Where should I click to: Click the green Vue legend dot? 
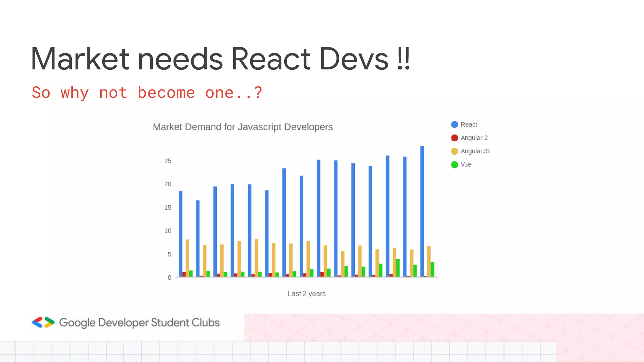click(454, 165)
